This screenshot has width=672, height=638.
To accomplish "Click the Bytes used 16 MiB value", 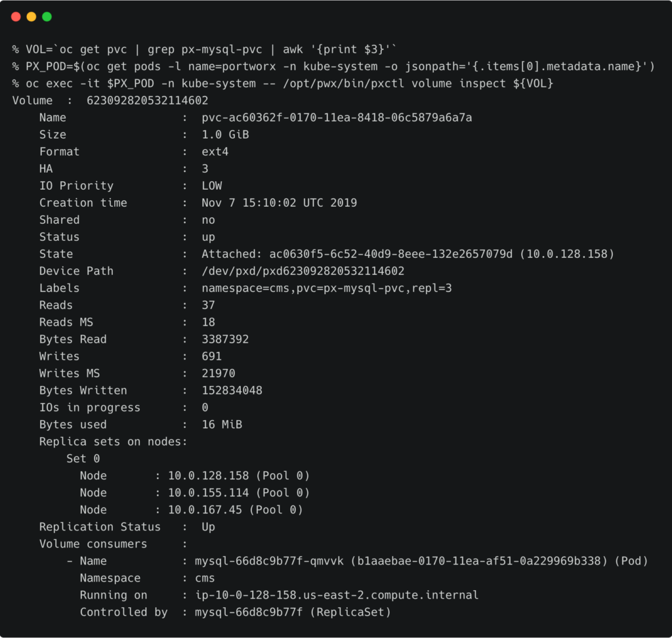I will [222, 425].
